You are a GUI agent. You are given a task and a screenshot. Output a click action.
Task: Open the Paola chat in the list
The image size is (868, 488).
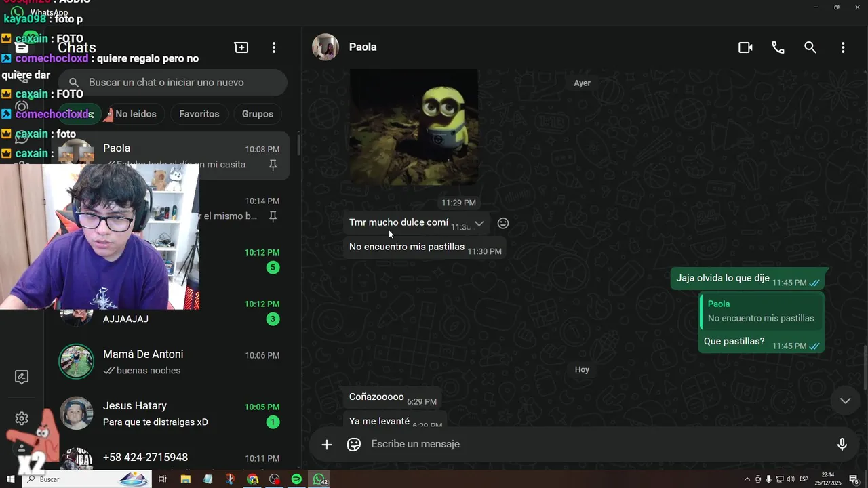[171, 156]
